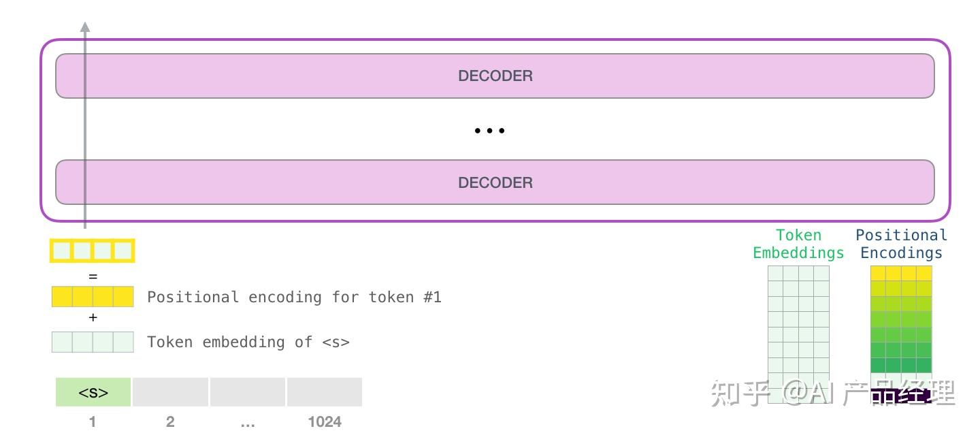Select the green <s> token cell
The height and width of the screenshot is (433, 980).
pos(93,392)
